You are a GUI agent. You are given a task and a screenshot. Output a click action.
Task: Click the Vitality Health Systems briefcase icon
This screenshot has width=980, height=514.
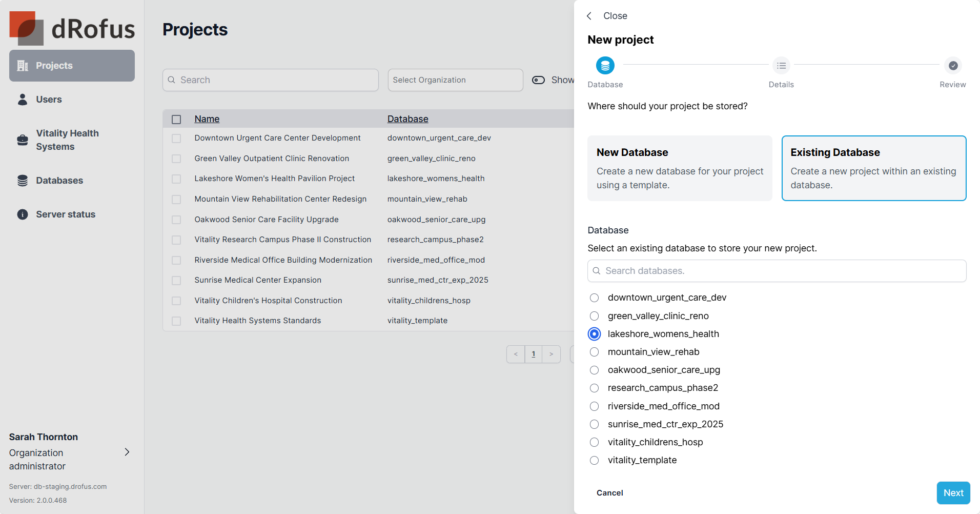pyautogui.click(x=23, y=140)
